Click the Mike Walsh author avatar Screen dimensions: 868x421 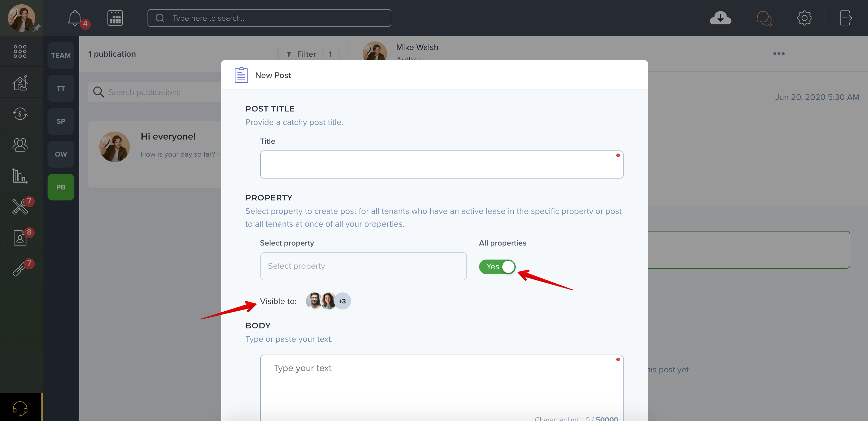(x=375, y=51)
